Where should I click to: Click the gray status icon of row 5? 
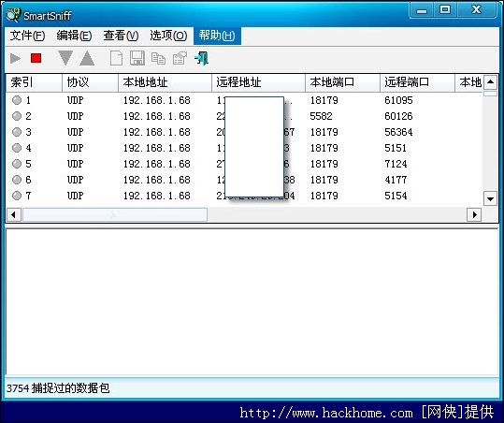(17, 164)
